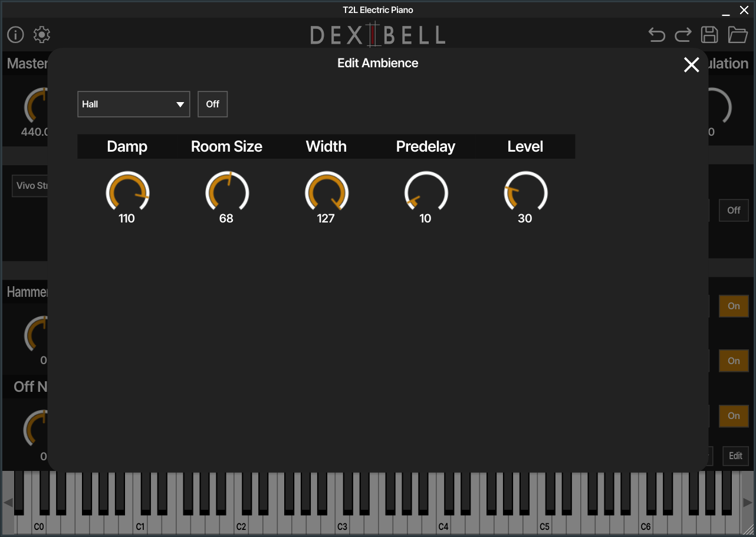Click the Predelay knob
This screenshot has height=537, width=756.
pos(426,193)
